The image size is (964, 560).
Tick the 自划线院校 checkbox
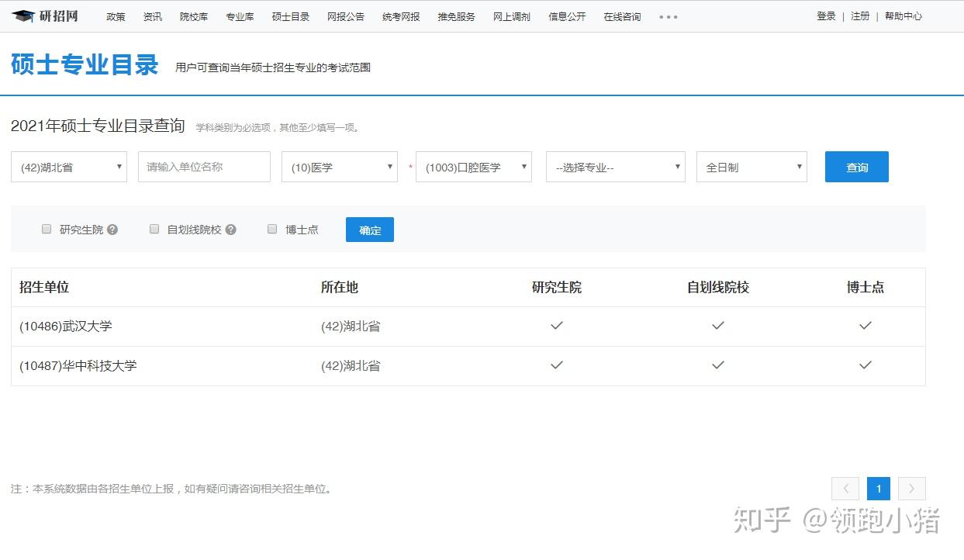(x=154, y=229)
